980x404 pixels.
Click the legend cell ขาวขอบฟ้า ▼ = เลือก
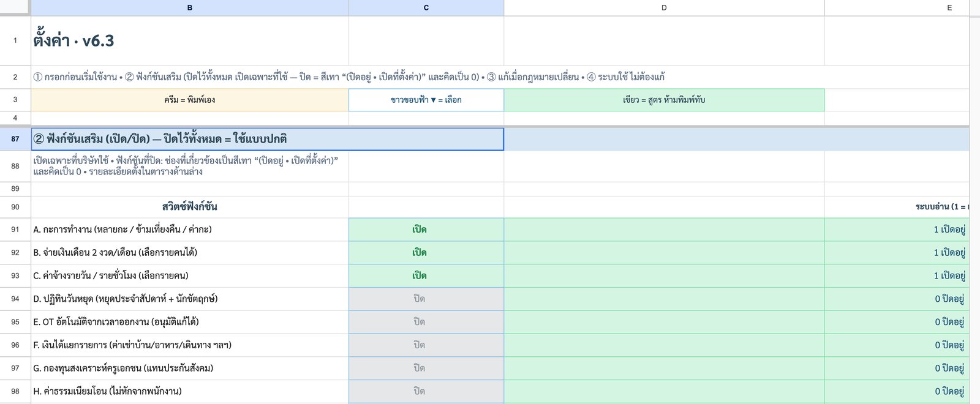click(426, 100)
